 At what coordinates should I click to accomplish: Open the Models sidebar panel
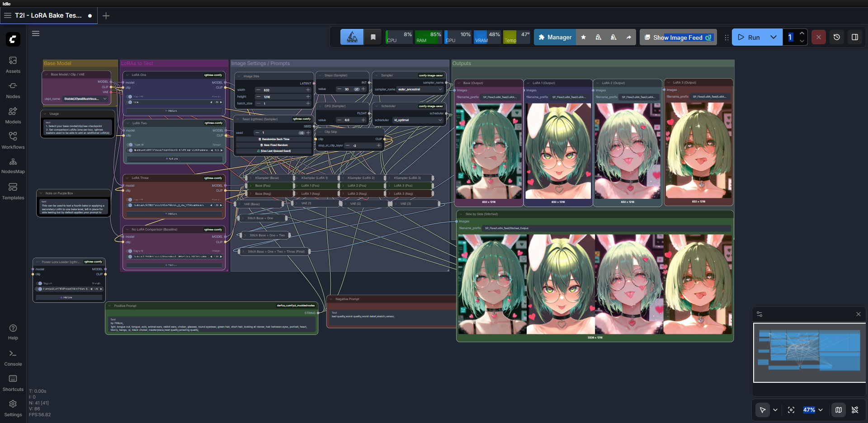click(x=13, y=115)
